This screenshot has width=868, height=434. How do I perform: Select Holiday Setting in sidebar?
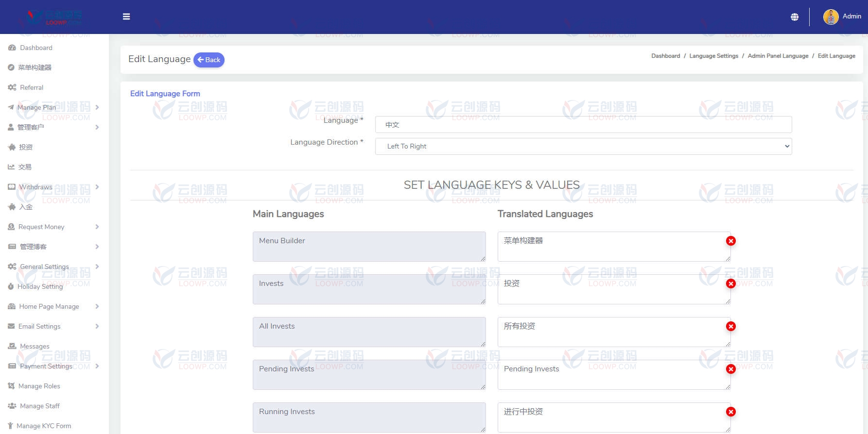[40, 286]
